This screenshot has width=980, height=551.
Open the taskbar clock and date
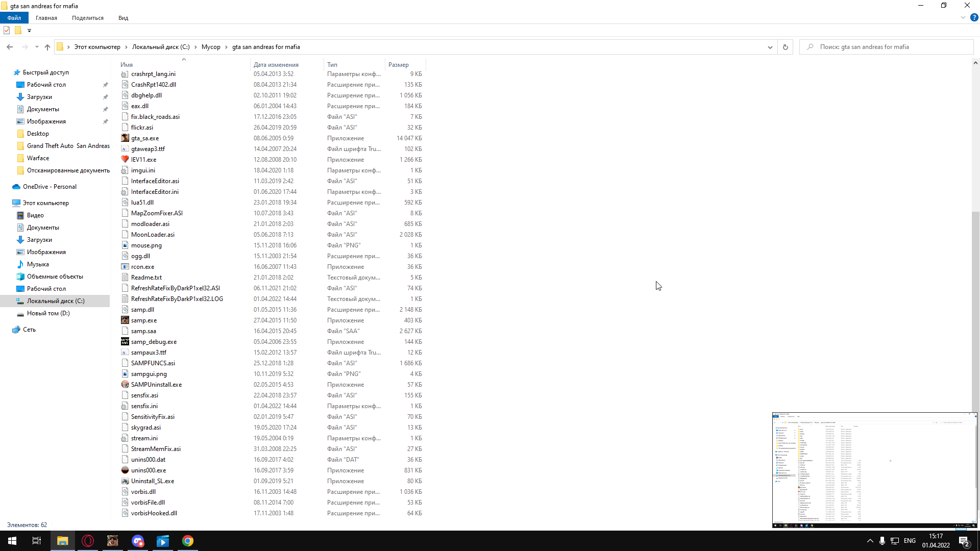click(936, 541)
